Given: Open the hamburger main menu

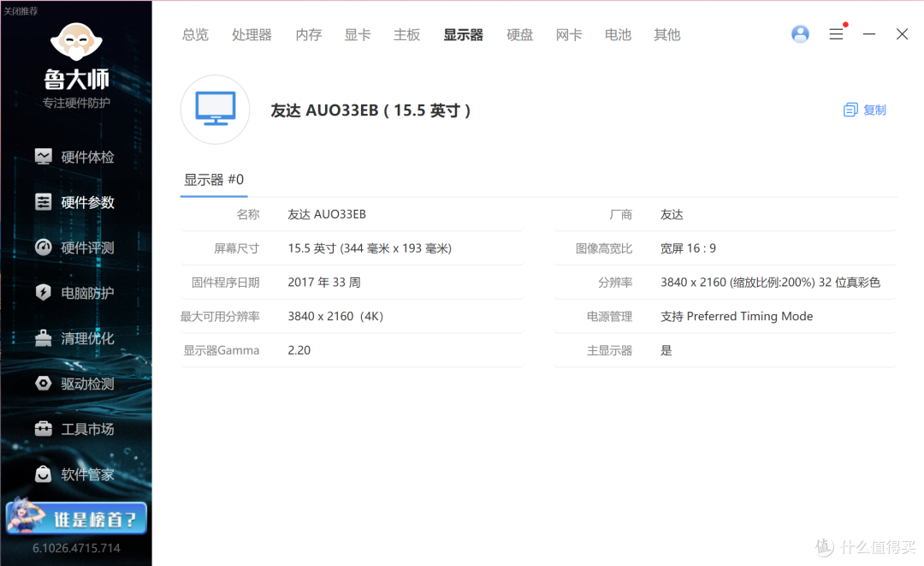Looking at the screenshot, I should 836,34.
